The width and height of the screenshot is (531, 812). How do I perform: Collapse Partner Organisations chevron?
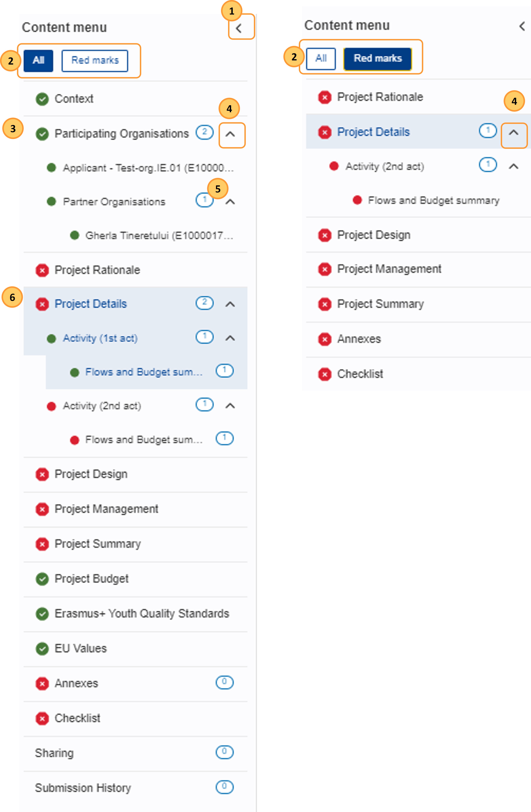(230, 202)
